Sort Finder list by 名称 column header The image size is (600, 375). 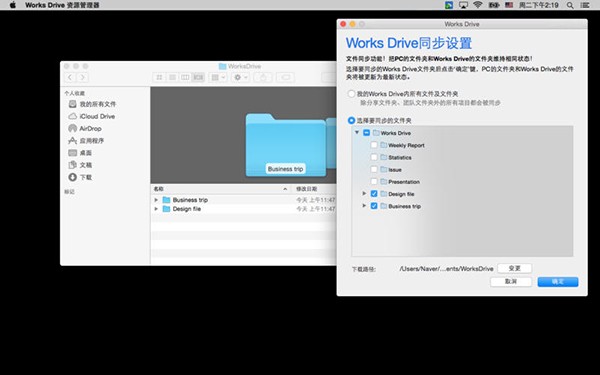(x=220, y=189)
